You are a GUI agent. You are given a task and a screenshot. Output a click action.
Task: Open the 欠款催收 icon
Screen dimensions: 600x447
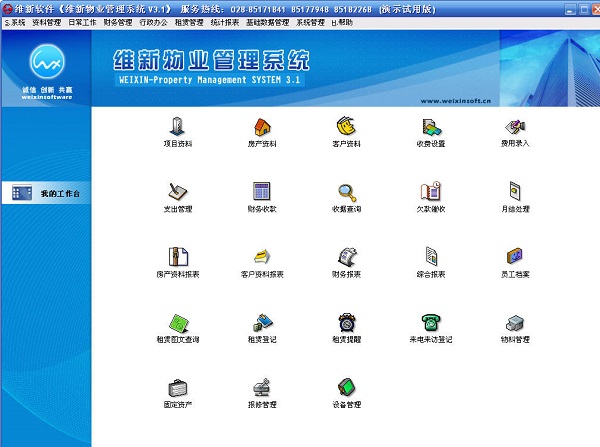(x=431, y=191)
